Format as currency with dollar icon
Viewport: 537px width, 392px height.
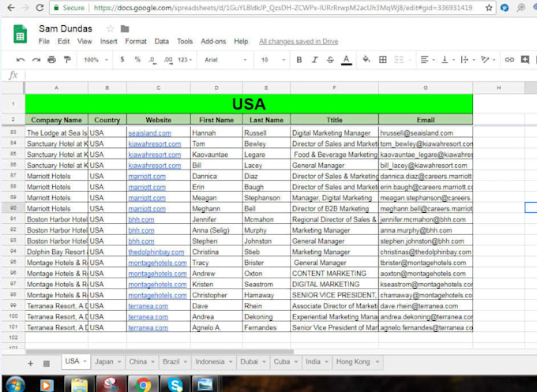point(122,59)
